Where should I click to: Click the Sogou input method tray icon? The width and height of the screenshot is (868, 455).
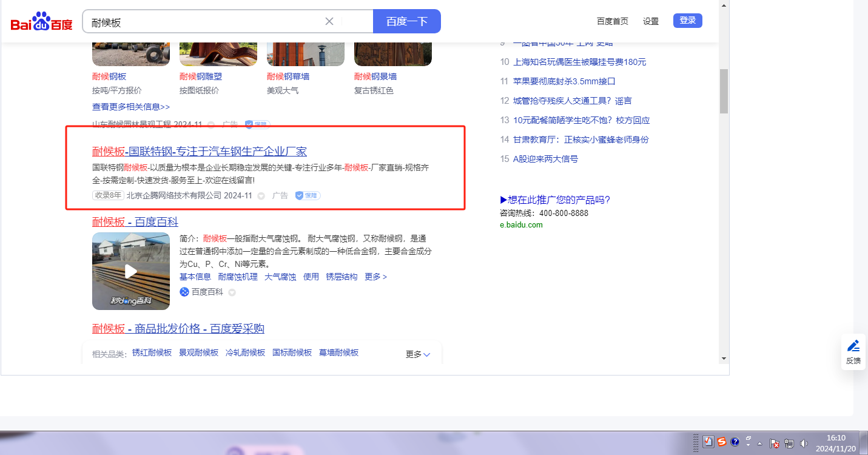722,442
